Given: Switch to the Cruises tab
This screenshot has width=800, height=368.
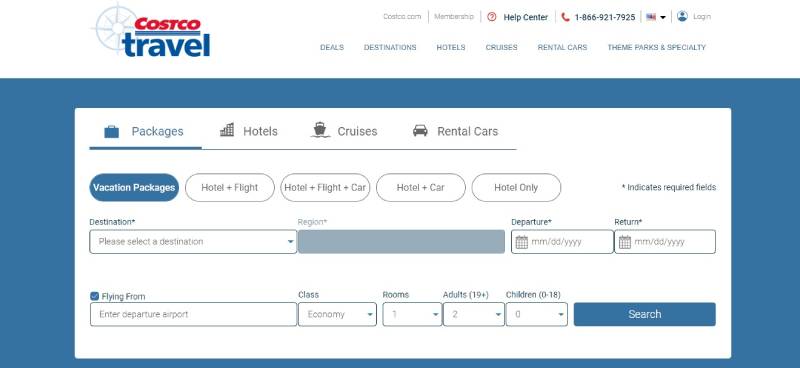Looking at the screenshot, I should pyautogui.click(x=344, y=131).
